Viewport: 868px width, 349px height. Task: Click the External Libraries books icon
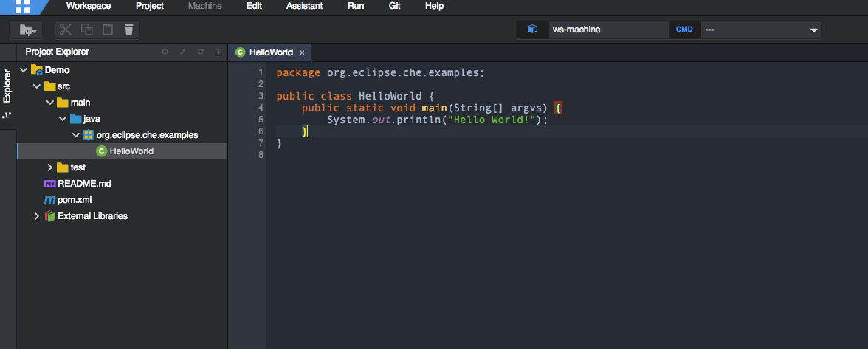pos(50,216)
